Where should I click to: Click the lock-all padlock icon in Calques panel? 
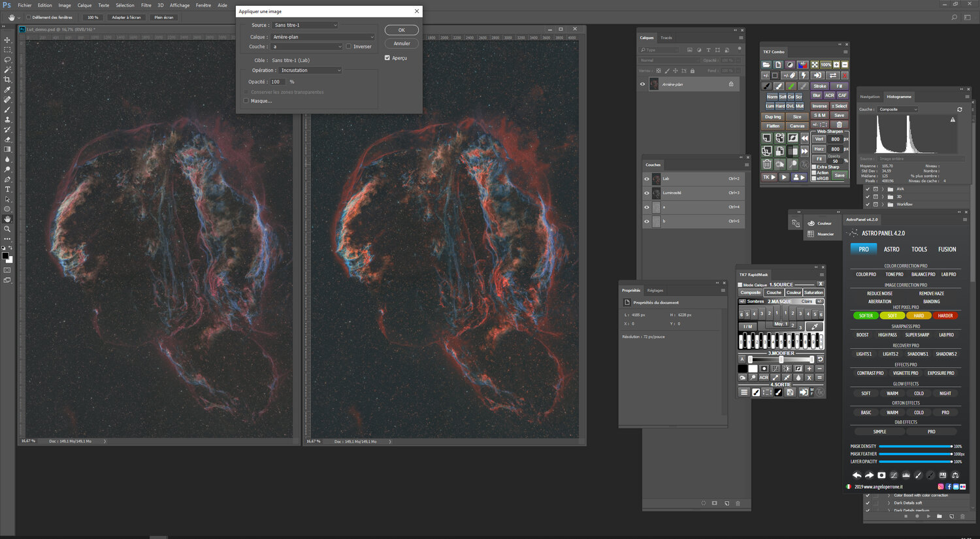coord(693,71)
